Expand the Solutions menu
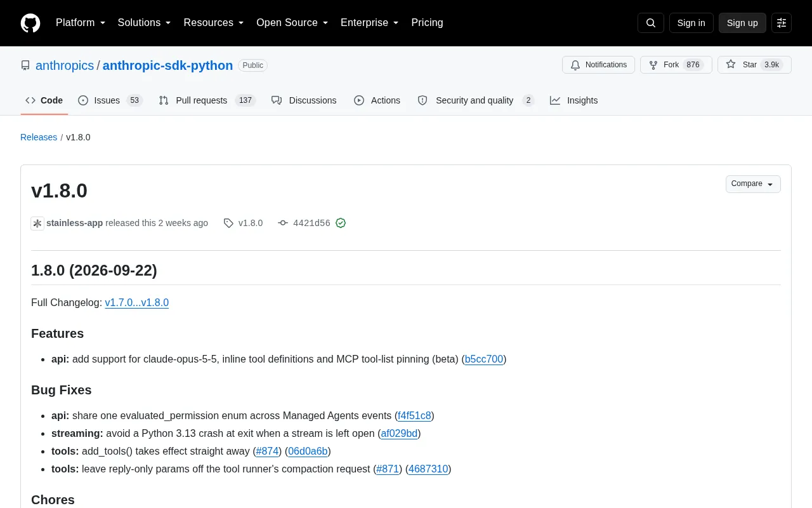The height and width of the screenshot is (508, 812). [x=144, y=23]
